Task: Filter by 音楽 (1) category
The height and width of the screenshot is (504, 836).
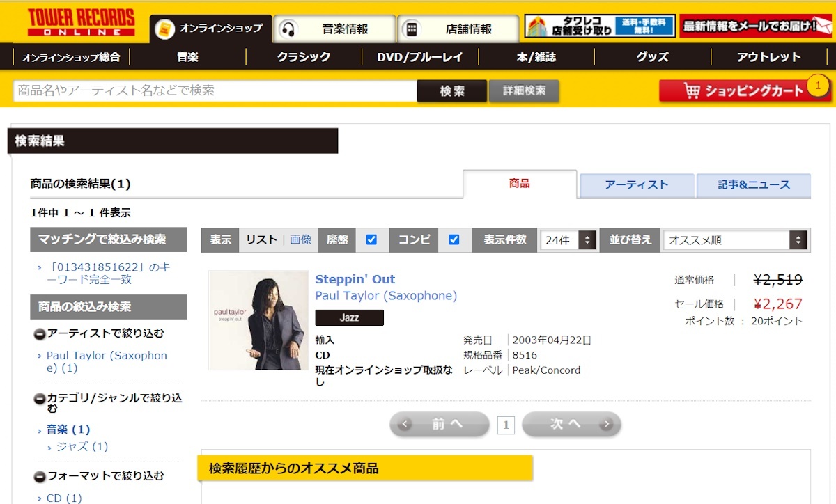Action: (x=68, y=430)
